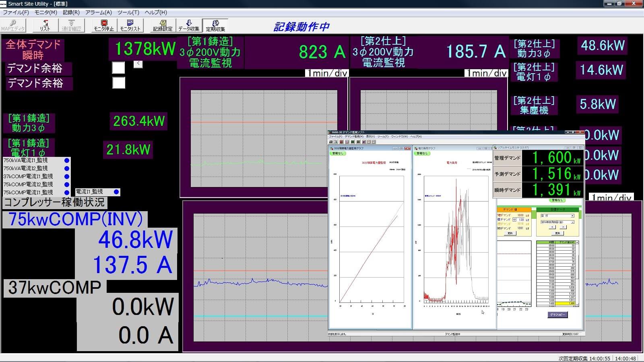The width and height of the screenshot is (644, 362).
Task: Stop monitoring with モニタ停止 icon
Action: point(104,25)
